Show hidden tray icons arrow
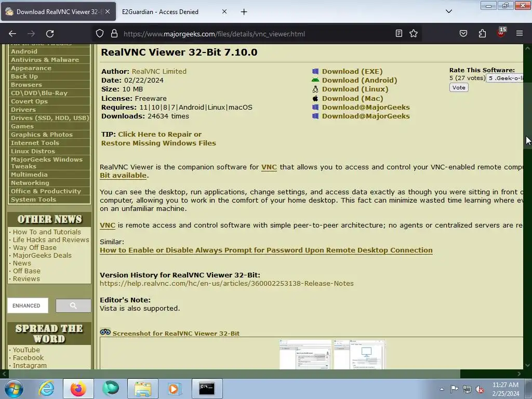The image size is (532, 399). (x=442, y=389)
